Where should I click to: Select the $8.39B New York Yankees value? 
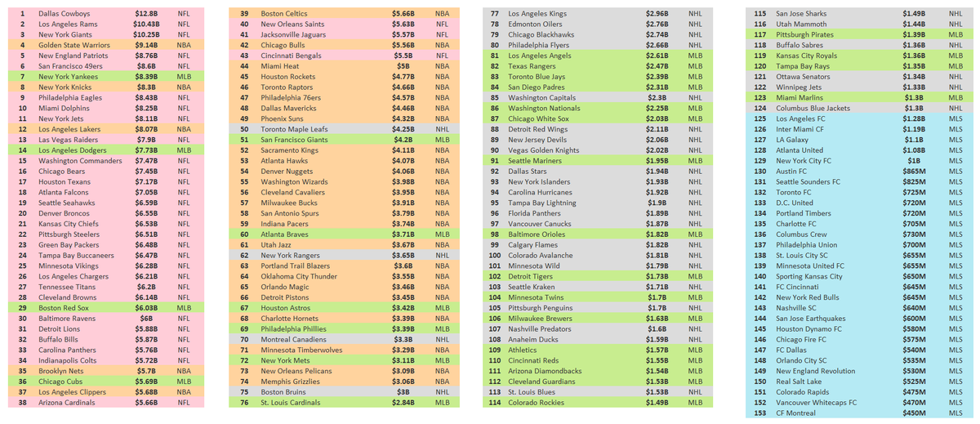[146, 75]
